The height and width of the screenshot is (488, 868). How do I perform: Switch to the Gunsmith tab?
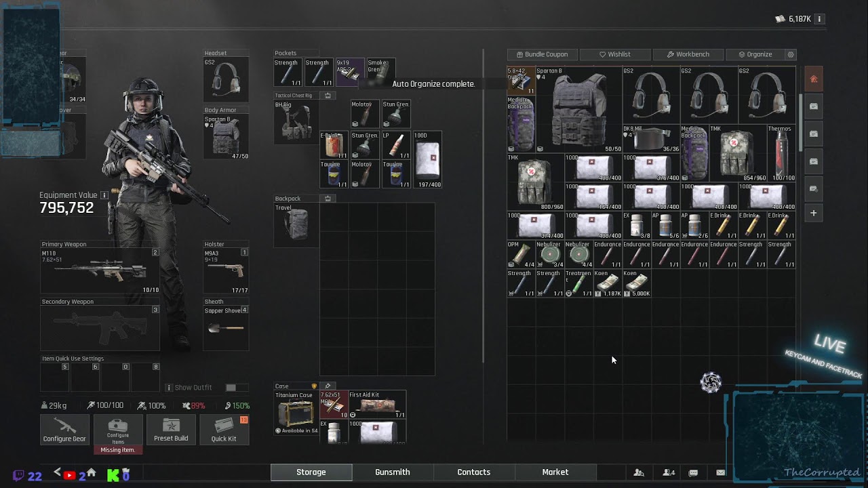point(393,472)
